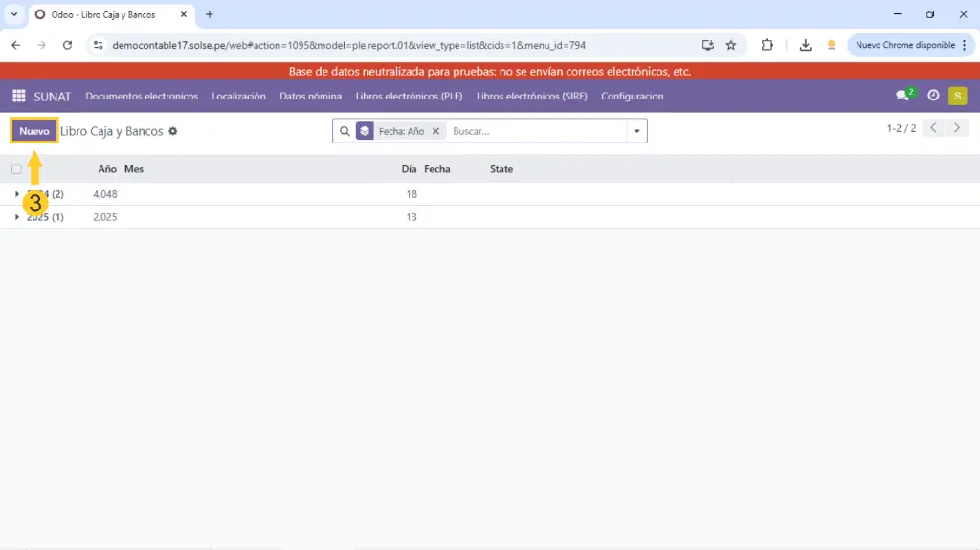Image resolution: width=980 pixels, height=550 pixels.
Task: Bookmark page with the star icon
Action: tap(731, 45)
